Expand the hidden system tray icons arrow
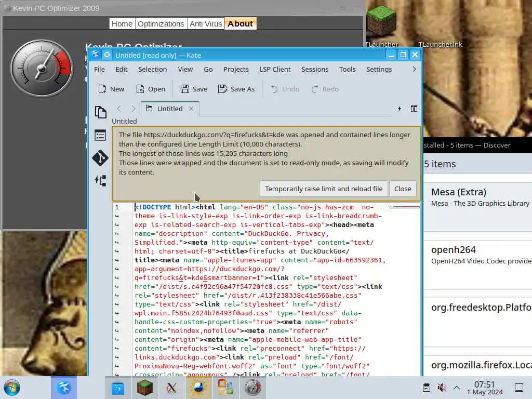 [457, 388]
